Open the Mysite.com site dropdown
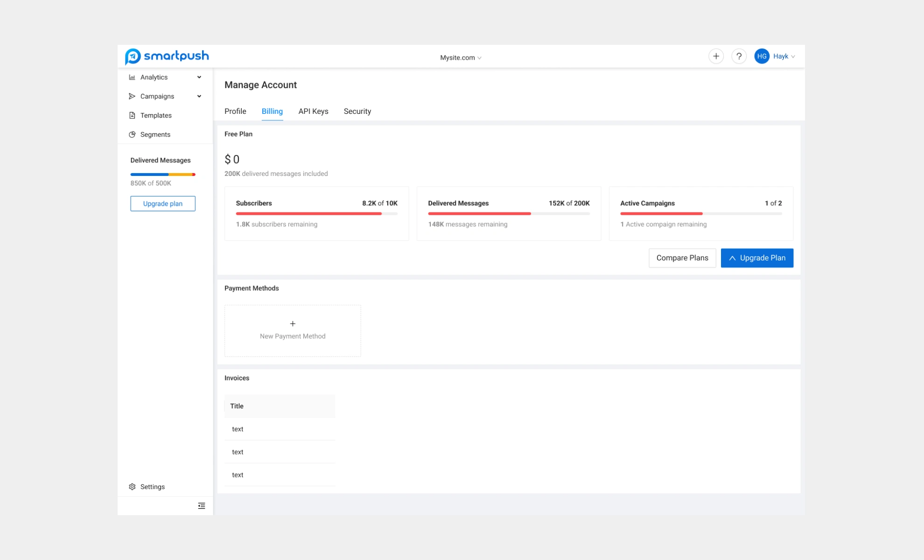924x560 pixels. coord(460,57)
